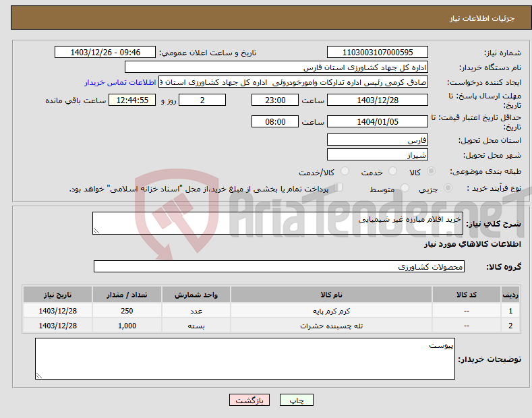Image resolution: width=532 pixels, height=418 pixels.
Task: Click the resize handle of the description textarea
Action: [x=96, y=231]
